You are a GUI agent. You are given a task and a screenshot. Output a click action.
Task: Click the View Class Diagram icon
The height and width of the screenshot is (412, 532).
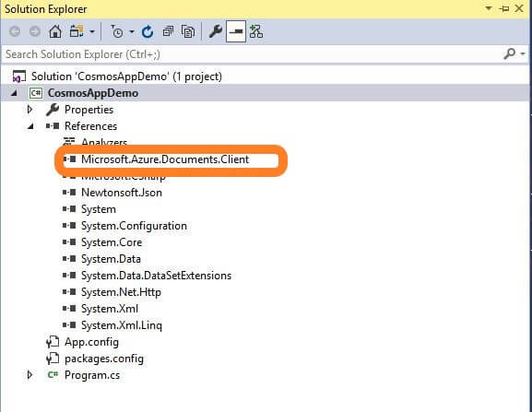pos(256,32)
